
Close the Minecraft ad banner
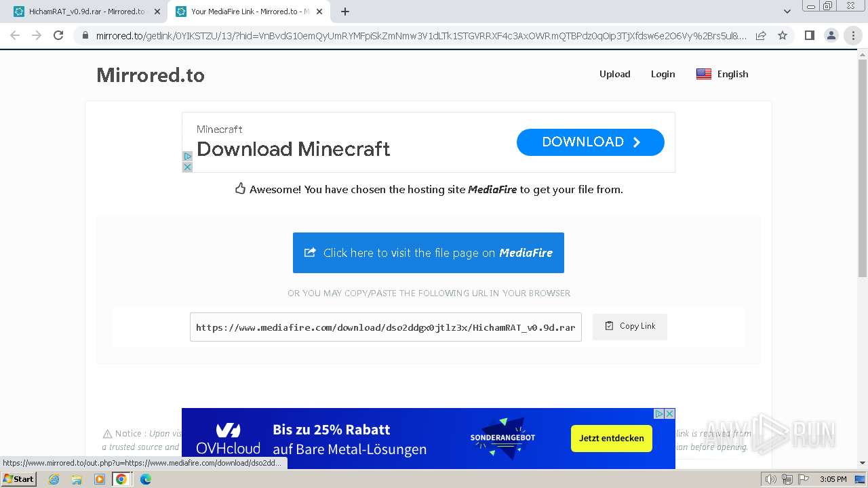(188, 167)
